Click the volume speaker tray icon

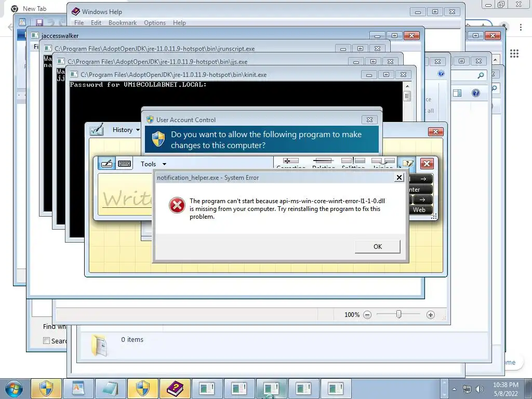(479, 389)
